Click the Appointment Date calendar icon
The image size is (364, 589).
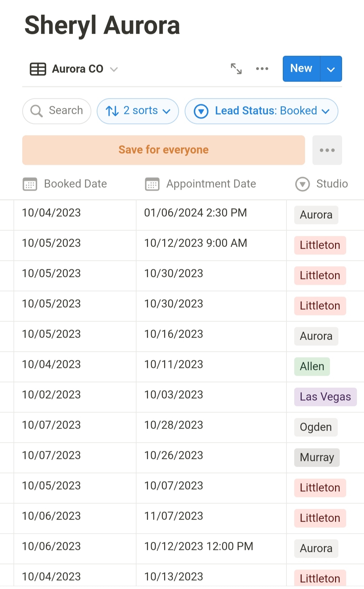pos(152,184)
